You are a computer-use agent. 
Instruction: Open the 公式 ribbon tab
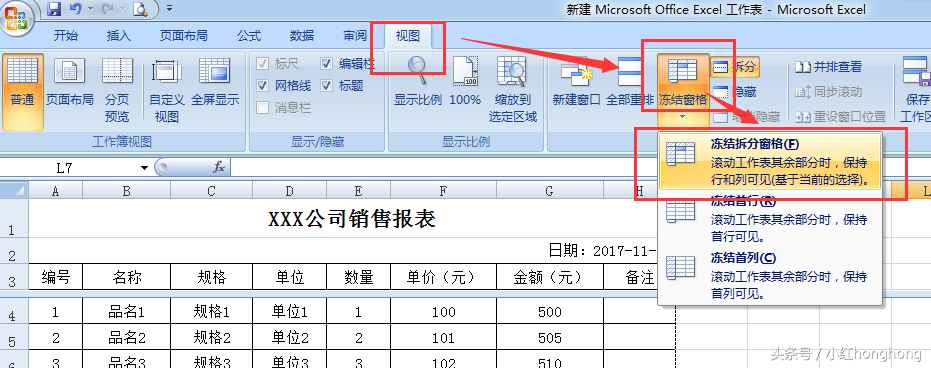pos(249,36)
